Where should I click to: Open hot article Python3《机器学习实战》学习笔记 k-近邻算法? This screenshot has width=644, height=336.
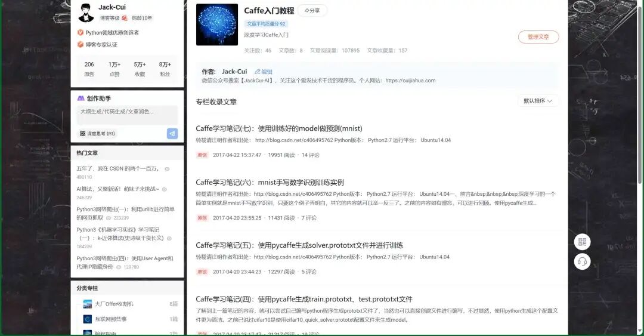[120, 233]
